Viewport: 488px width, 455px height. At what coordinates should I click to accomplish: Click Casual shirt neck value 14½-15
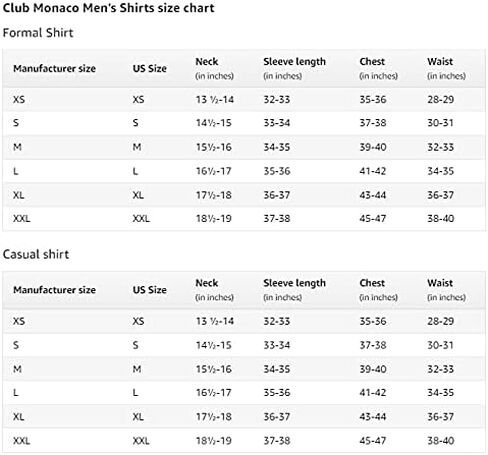pyautogui.click(x=214, y=345)
